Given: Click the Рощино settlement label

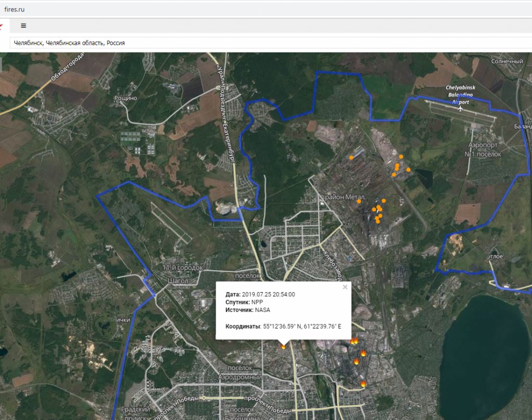Looking at the screenshot, I should click(x=126, y=97).
